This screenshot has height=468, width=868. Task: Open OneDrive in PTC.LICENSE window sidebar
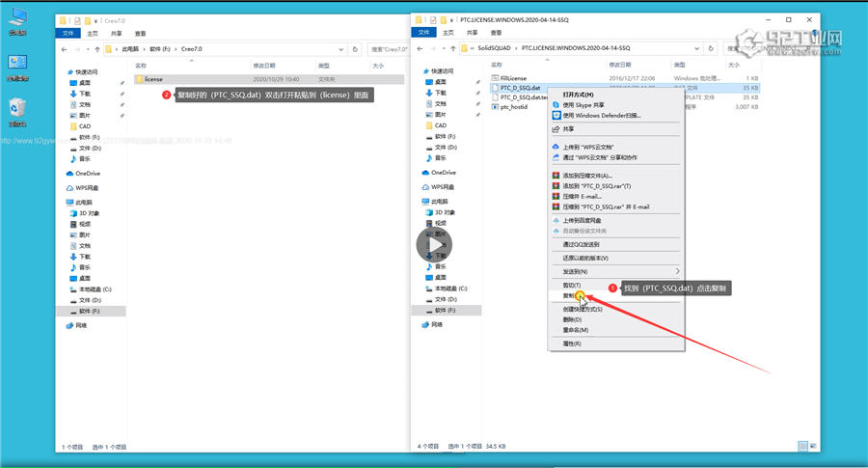(440, 173)
